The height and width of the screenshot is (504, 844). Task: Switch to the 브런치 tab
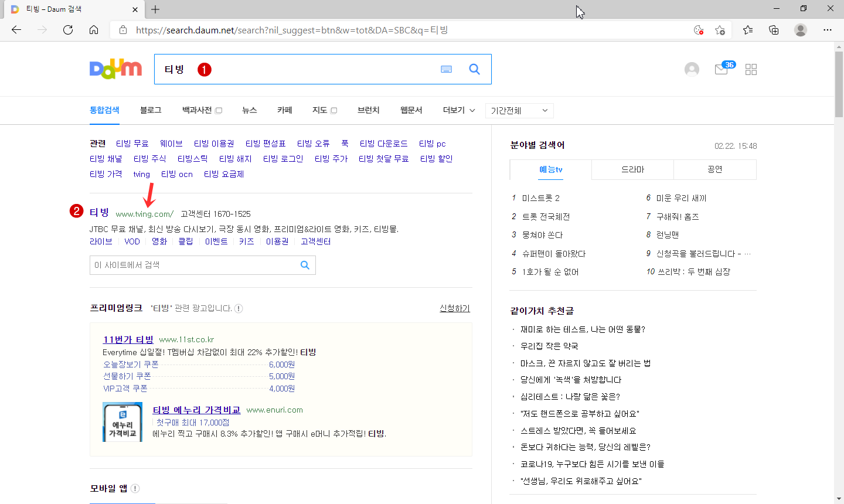369,110
